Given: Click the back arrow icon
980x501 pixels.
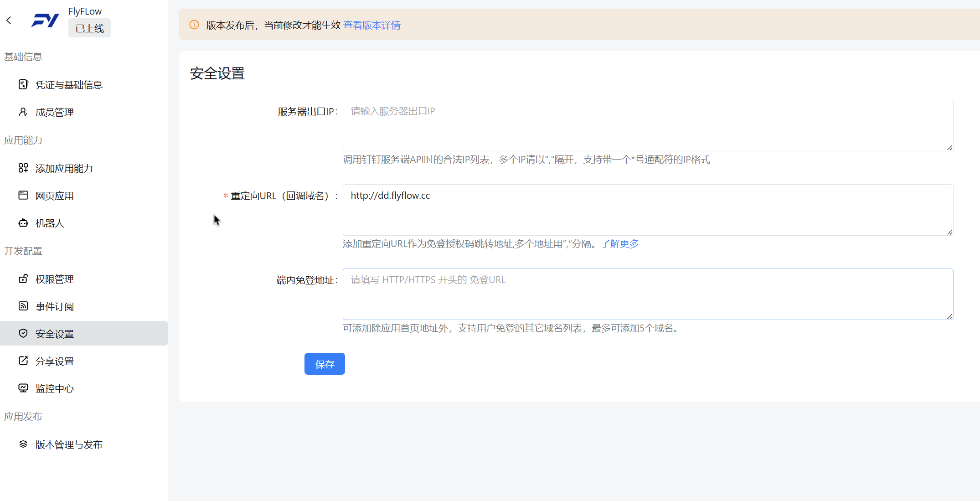Looking at the screenshot, I should click(x=9, y=20).
